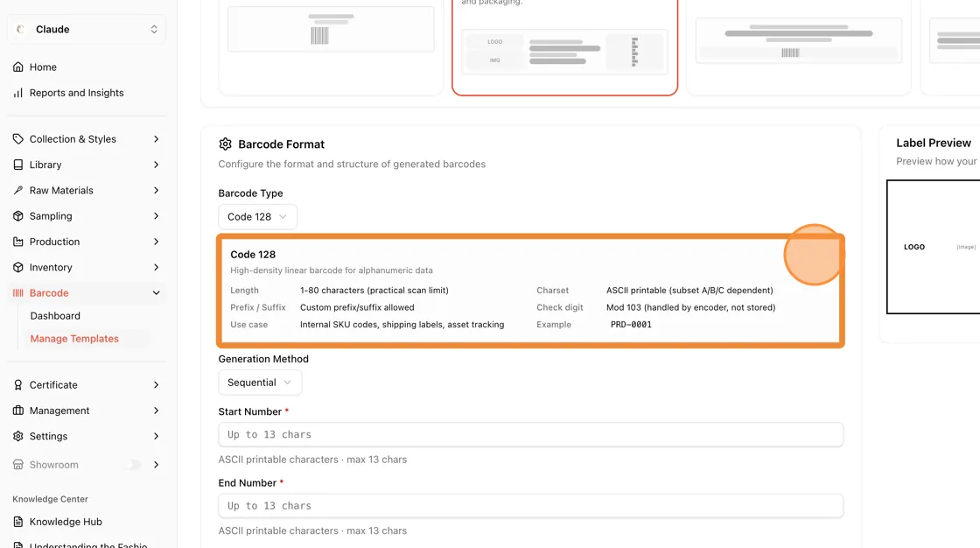980x548 pixels.
Task: Open Reports and Insights page
Action: (x=76, y=93)
